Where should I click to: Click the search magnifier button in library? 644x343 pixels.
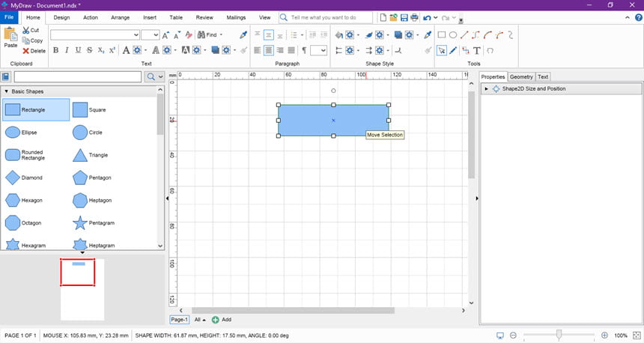tap(151, 77)
